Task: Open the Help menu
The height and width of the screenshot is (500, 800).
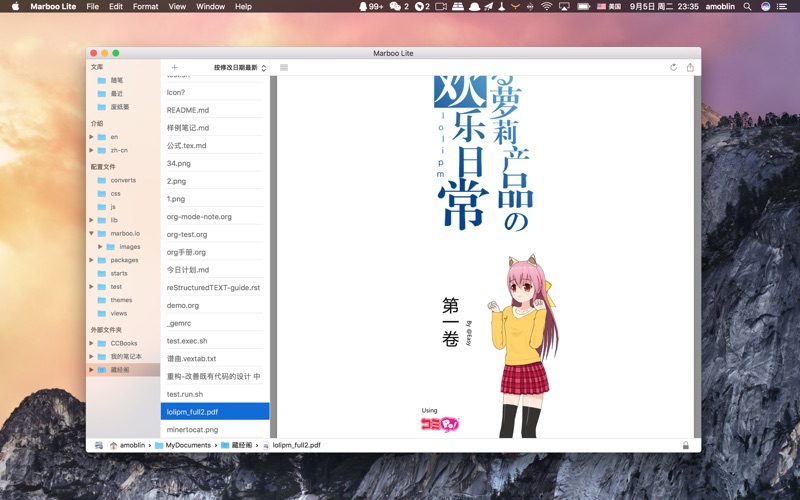Action: 243,6
